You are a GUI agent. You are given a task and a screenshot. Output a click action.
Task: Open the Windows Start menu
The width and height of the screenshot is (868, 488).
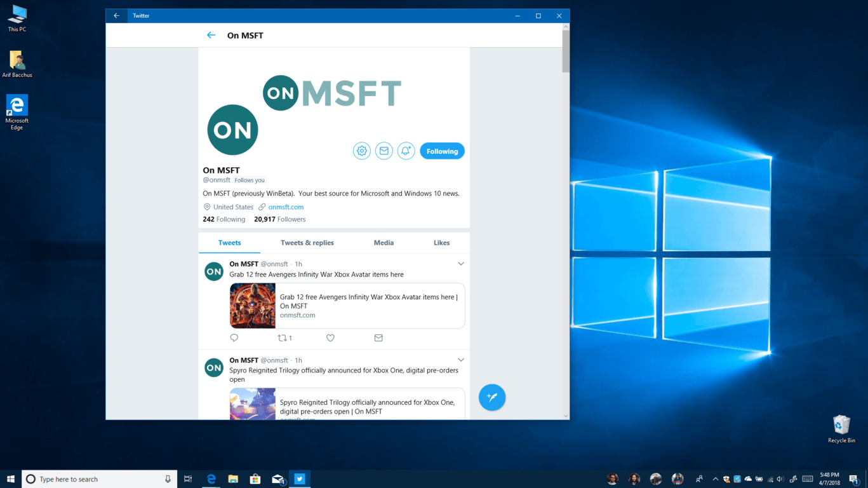(x=11, y=479)
